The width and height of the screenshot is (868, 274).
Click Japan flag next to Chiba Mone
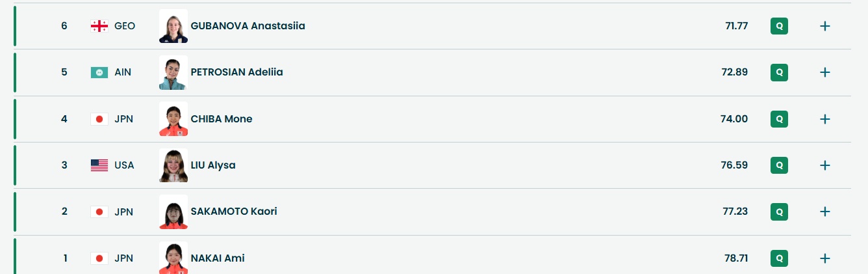point(99,119)
